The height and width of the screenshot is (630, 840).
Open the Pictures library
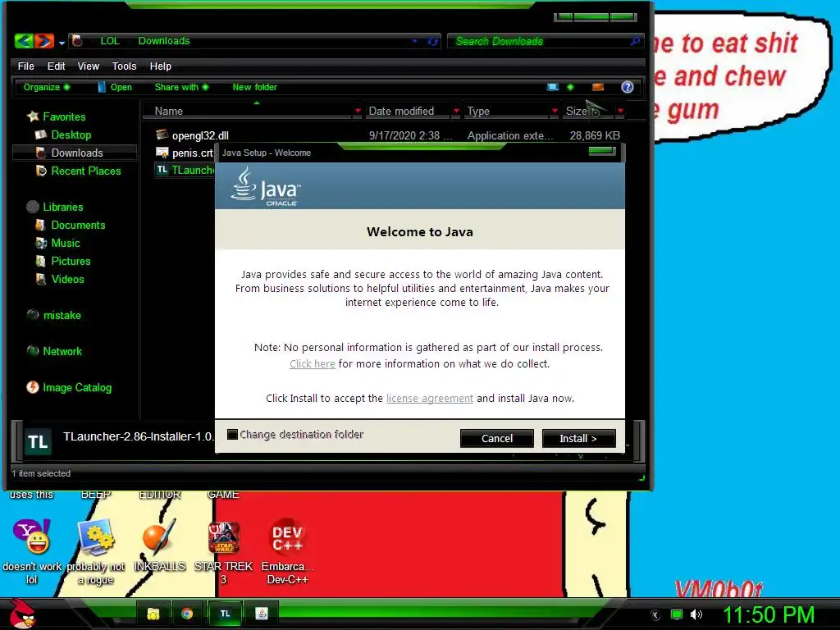point(71,262)
